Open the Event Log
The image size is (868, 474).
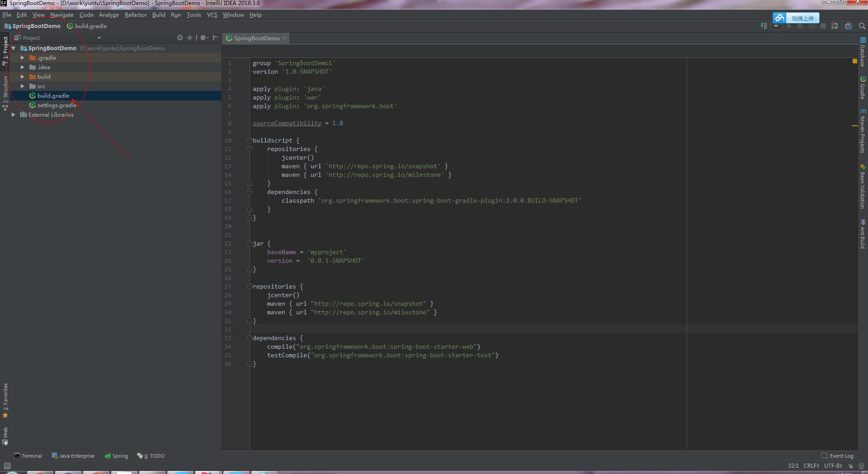coord(837,456)
